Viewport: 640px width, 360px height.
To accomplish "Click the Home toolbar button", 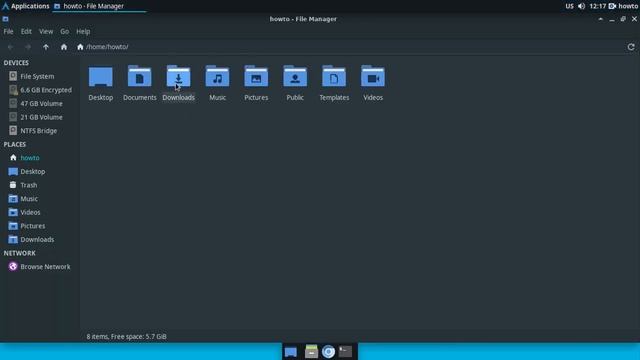I will (x=64, y=47).
